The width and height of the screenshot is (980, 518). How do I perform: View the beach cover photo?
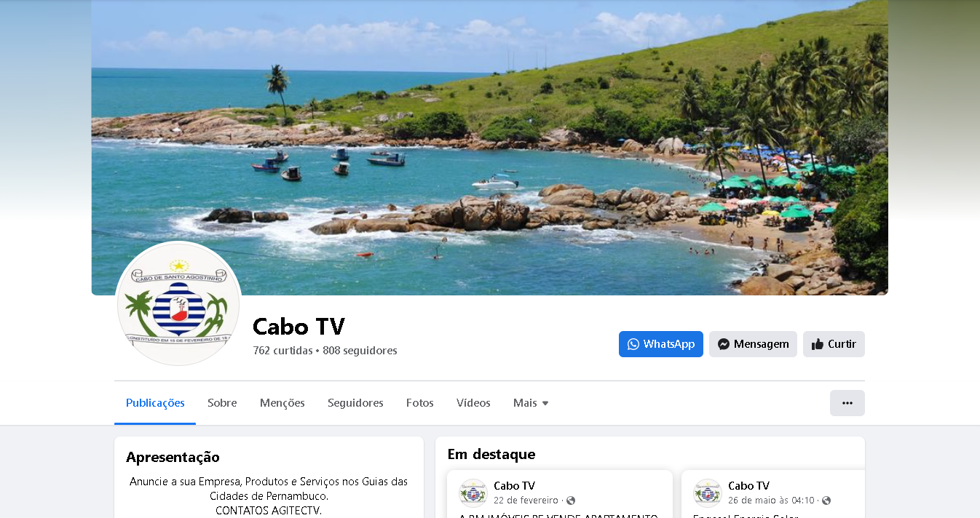[489, 147]
